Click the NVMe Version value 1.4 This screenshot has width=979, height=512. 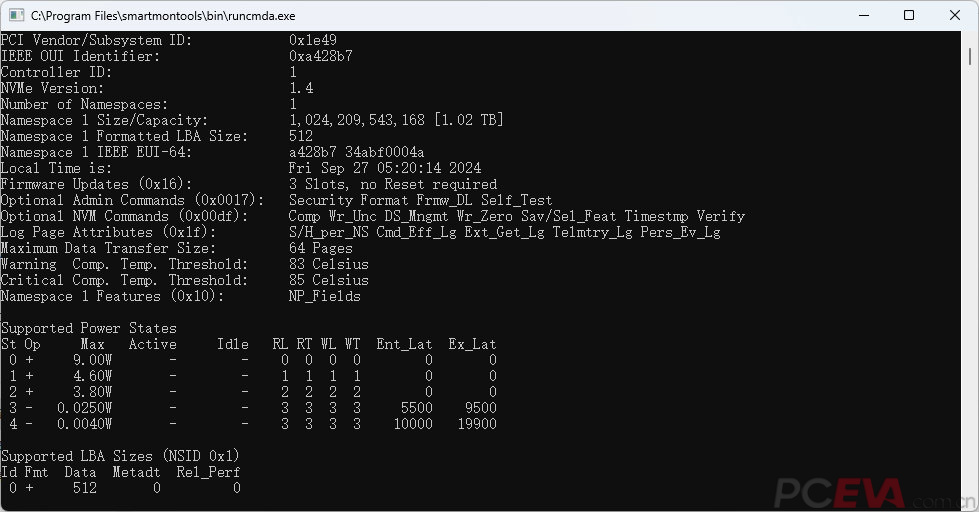(x=301, y=88)
